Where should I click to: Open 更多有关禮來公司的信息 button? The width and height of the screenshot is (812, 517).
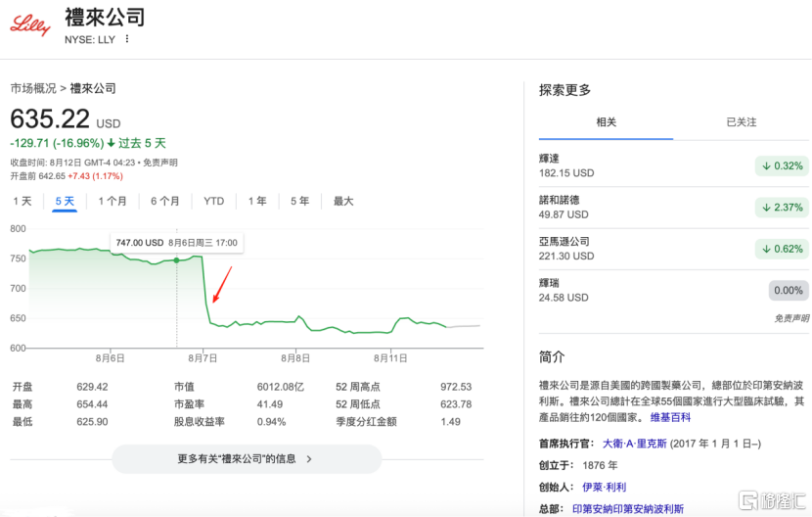[247, 459]
